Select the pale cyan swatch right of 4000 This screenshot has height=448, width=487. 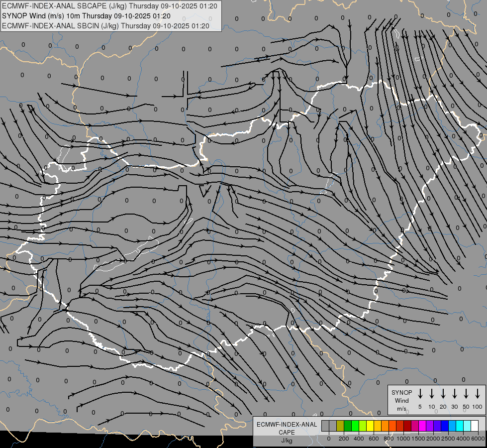point(467,426)
